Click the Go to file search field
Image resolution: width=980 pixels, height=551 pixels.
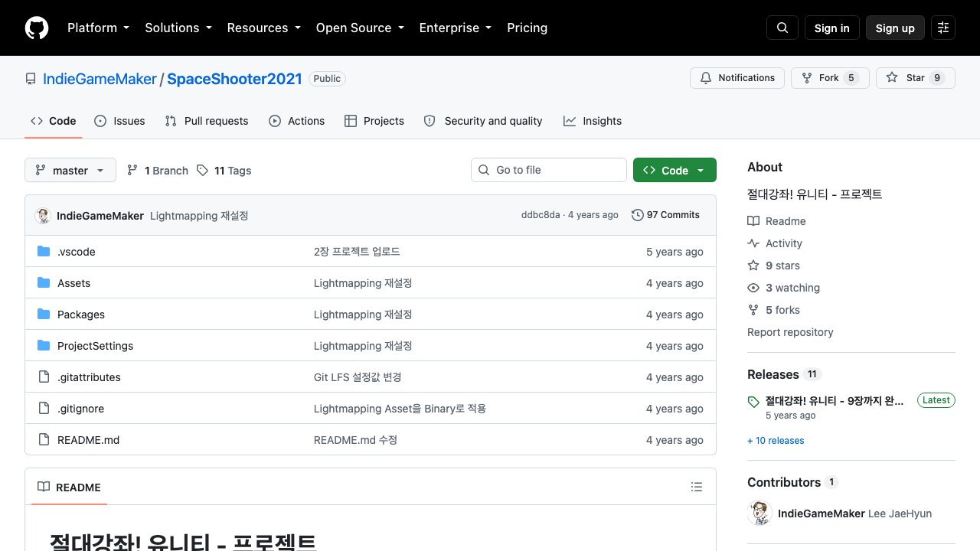click(549, 170)
